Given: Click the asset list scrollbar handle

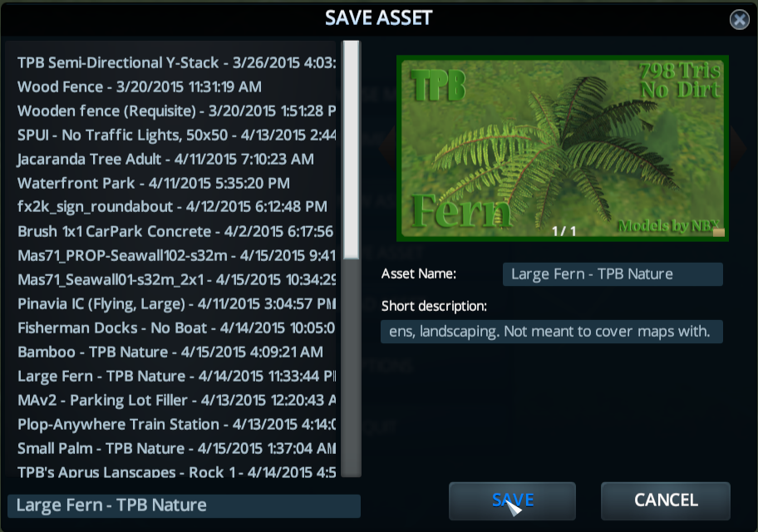Looking at the screenshot, I should 351,150.
